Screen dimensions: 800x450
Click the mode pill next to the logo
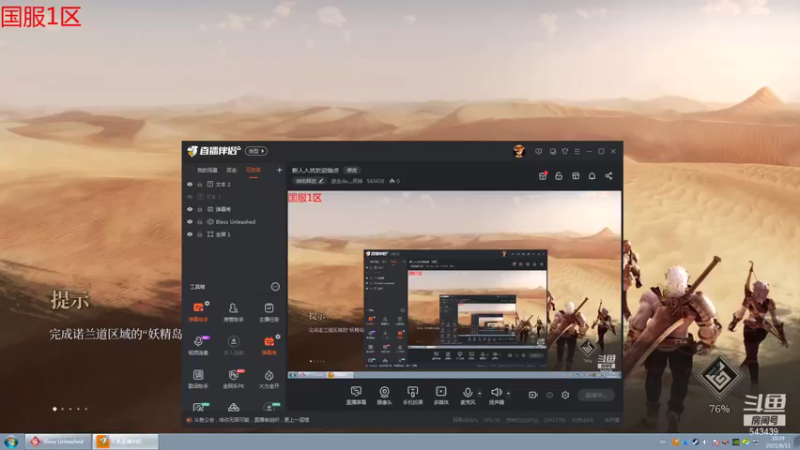coord(256,151)
